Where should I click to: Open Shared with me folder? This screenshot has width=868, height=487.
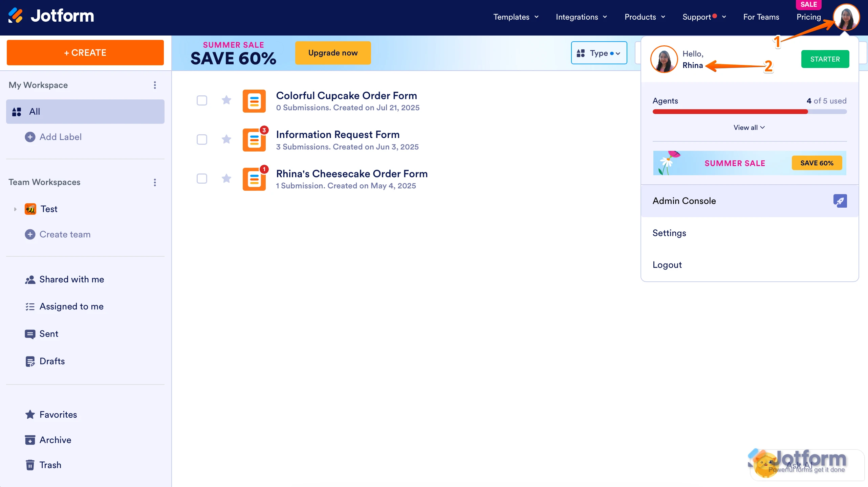point(72,279)
